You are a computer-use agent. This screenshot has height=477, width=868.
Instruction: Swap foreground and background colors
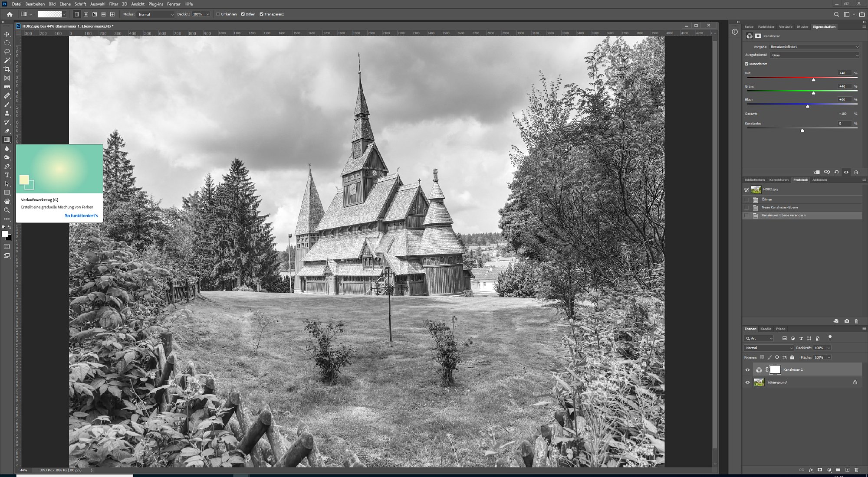point(9,227)
